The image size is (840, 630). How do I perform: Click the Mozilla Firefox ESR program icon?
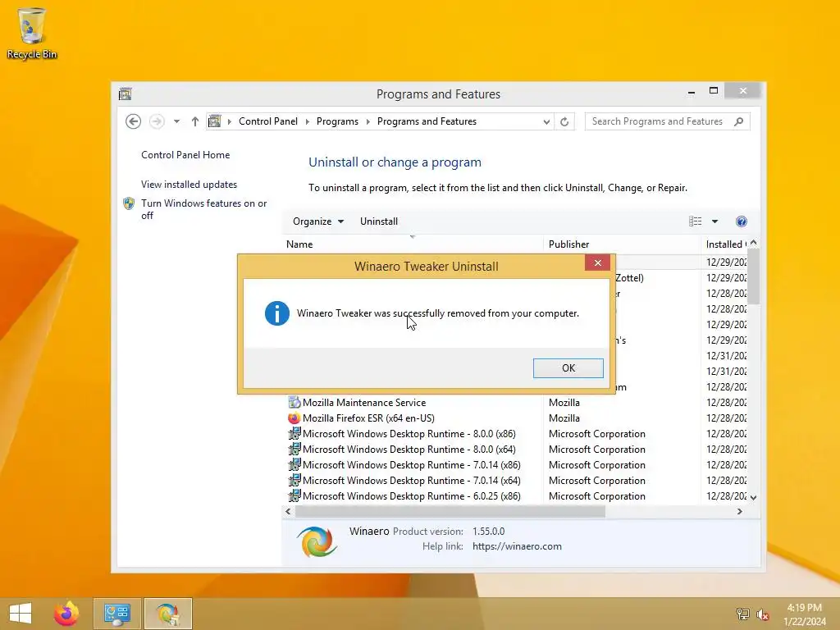pos(294,418)
